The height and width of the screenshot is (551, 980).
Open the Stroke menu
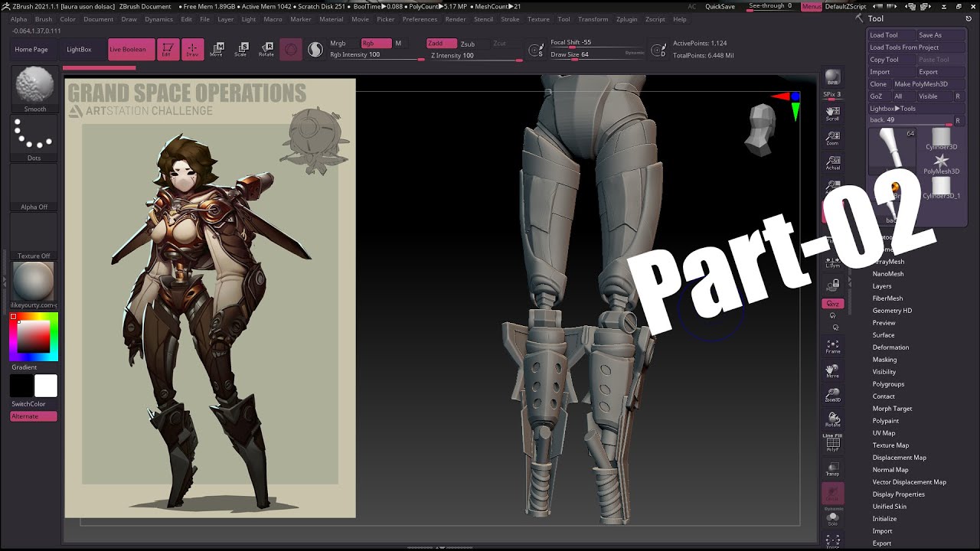[x=510, y=19]
